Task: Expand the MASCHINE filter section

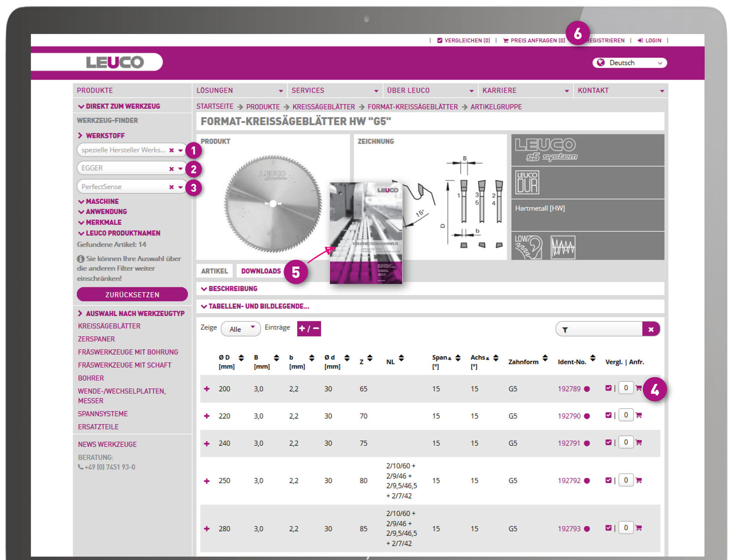Action: point(99,202)
